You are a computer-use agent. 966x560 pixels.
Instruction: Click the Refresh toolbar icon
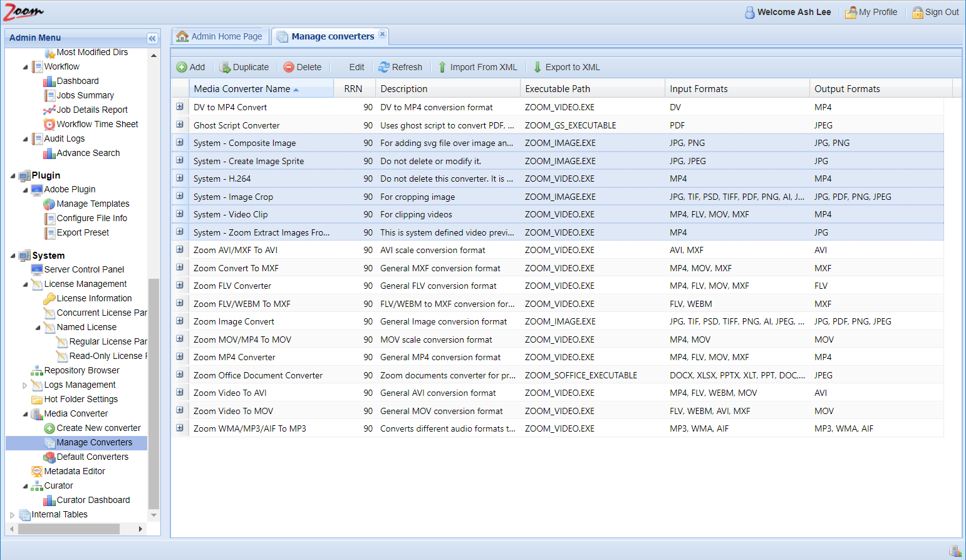point(384,67)
